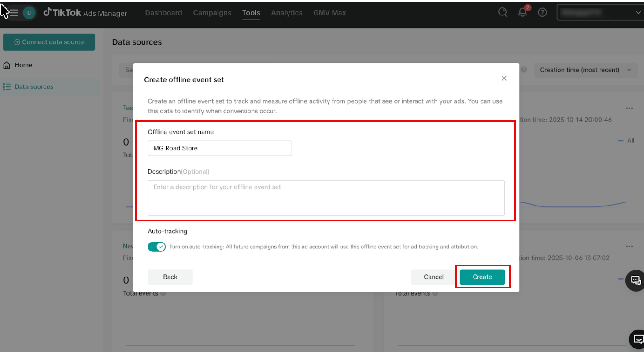The width and height of the screenshot is (644, 352).
Task: Open the notifications bell
Action: tap(523, 12)
